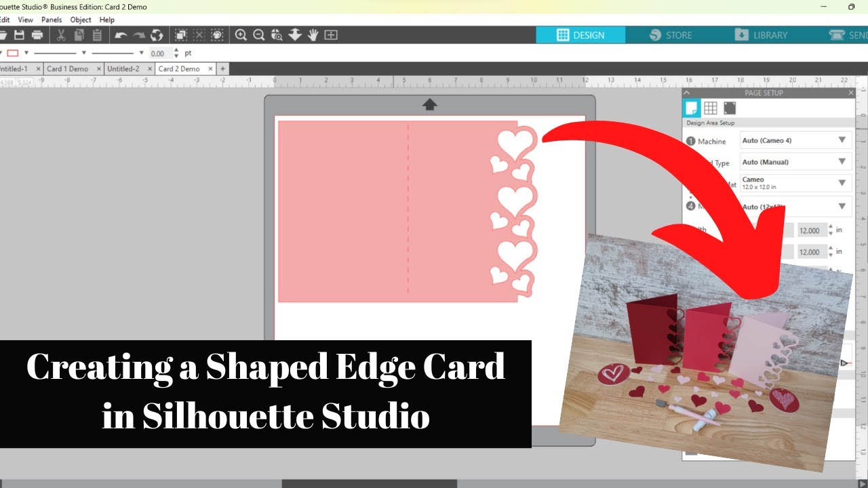The height and width of the screenshot is (488, 868).
Task: Open the Grid Settings icon in Page Setup
Action: [711, 108]
